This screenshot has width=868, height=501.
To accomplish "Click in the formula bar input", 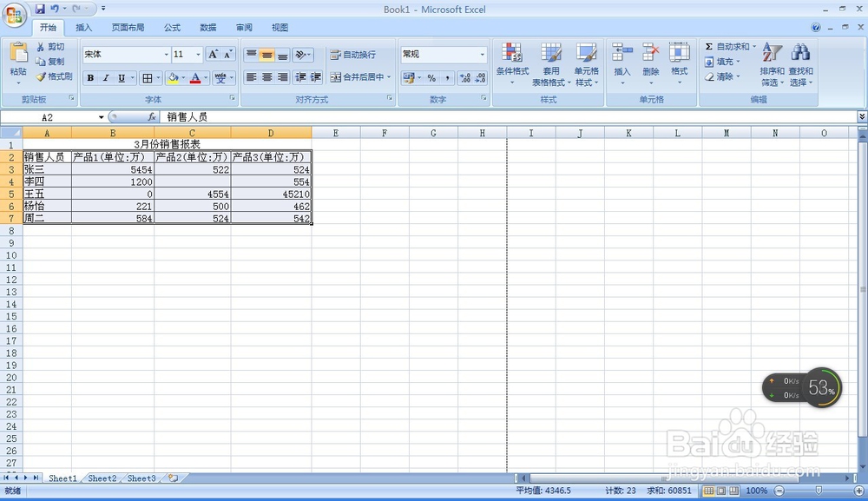I will point(508,117).
